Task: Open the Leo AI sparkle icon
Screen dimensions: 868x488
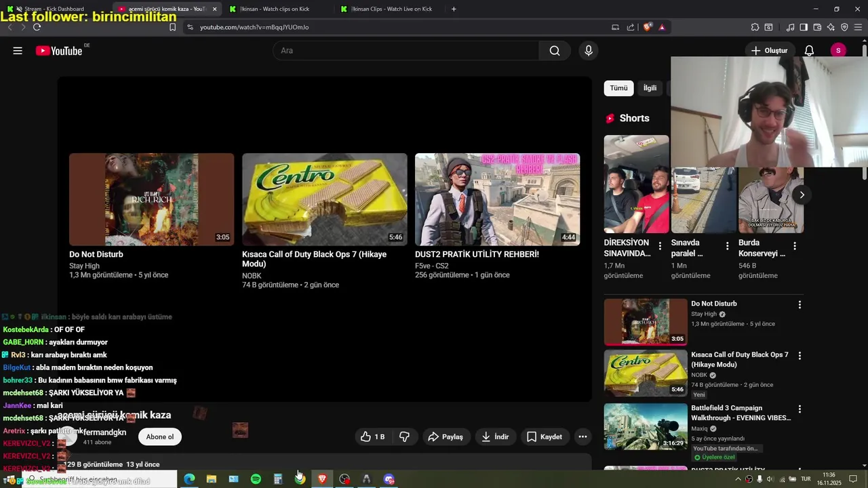Action: [831, 27]
